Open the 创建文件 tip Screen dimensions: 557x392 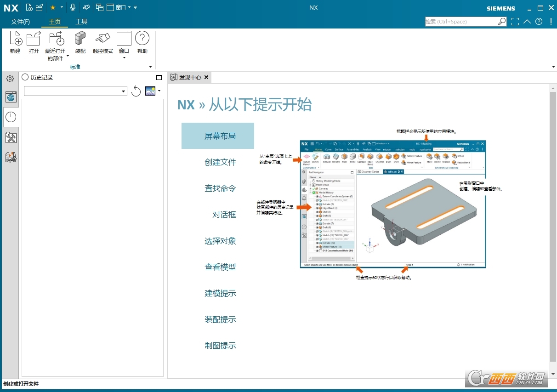coord(220,162)
